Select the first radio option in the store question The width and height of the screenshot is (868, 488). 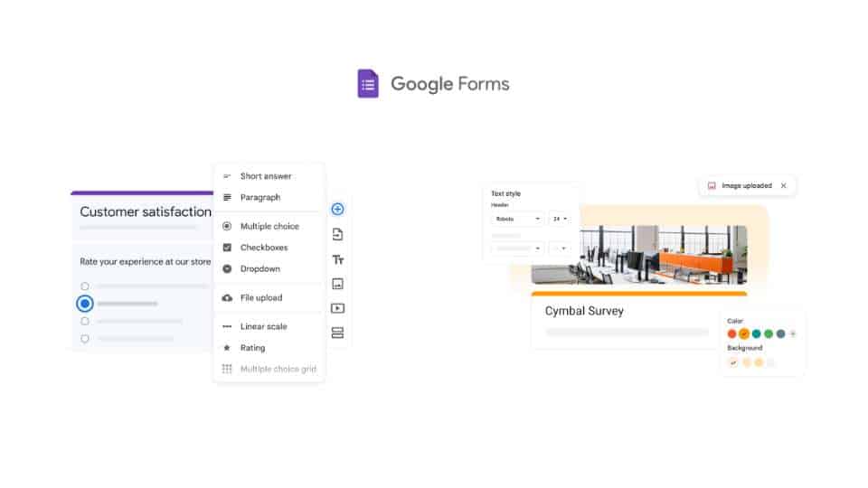(x=85, y=286)
